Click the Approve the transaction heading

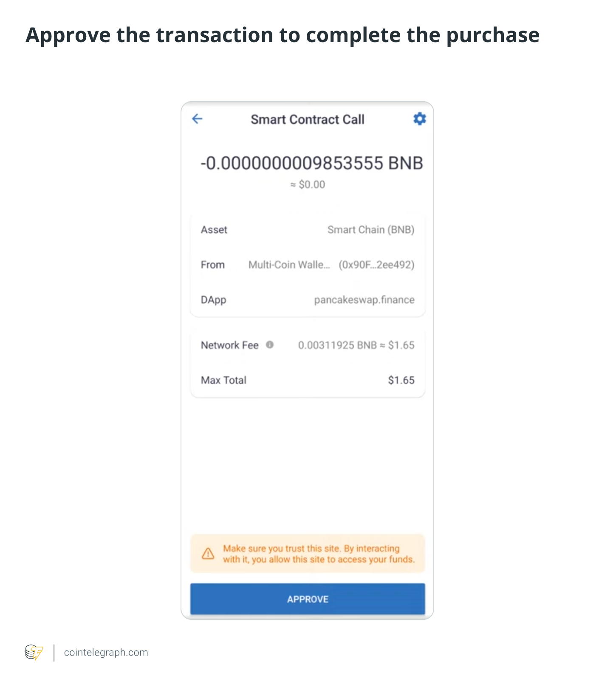[x=283, y=35]
